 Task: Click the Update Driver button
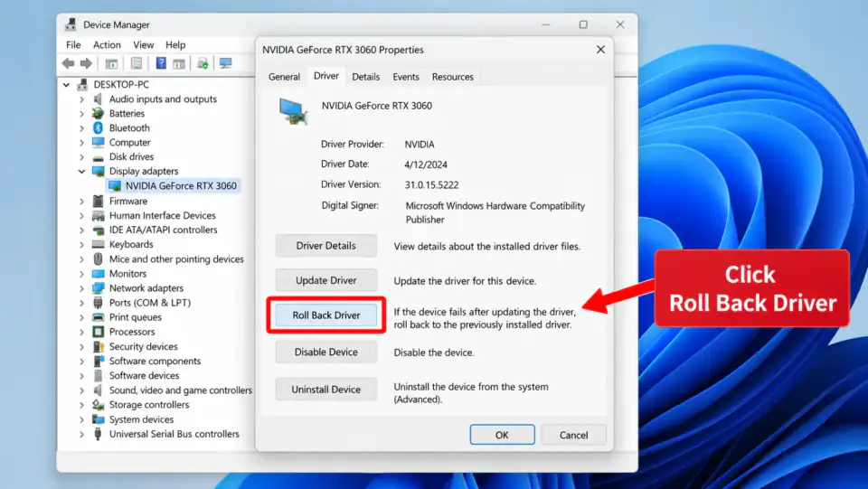tap(326, 280)
